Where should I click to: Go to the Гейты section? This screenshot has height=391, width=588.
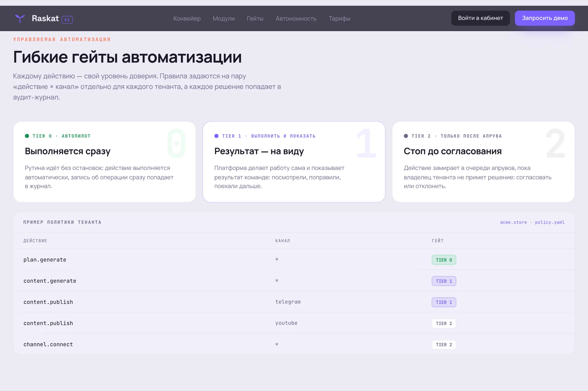[x=255, y=18]
